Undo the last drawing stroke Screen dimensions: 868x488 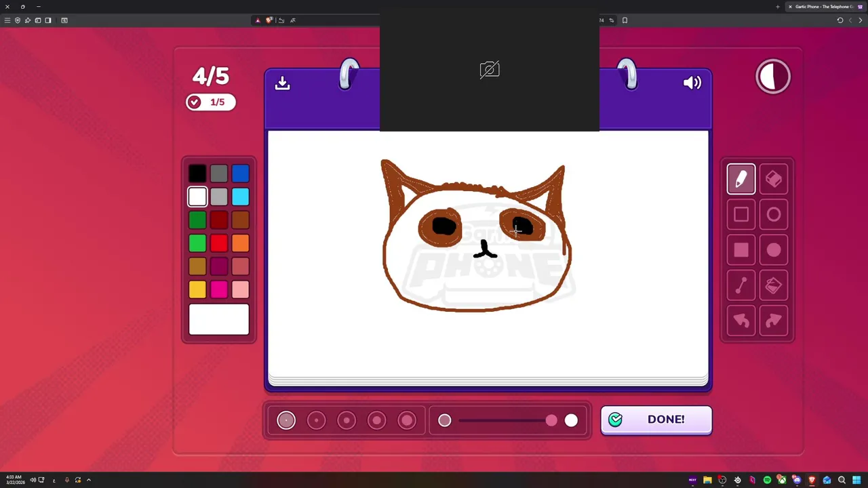tap(741, 321)
